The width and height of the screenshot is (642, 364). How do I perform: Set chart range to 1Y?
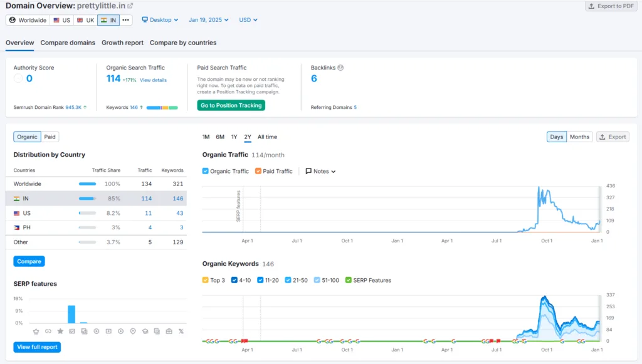click(x=234, y=137)
